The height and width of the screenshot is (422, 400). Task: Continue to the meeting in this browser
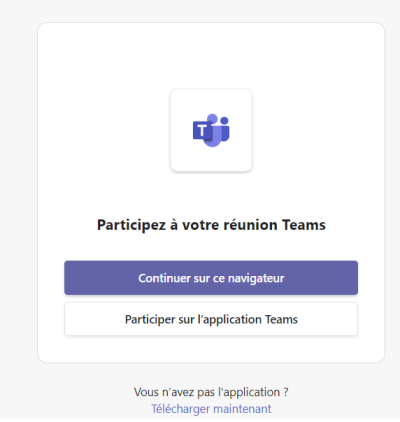point(211,278)
